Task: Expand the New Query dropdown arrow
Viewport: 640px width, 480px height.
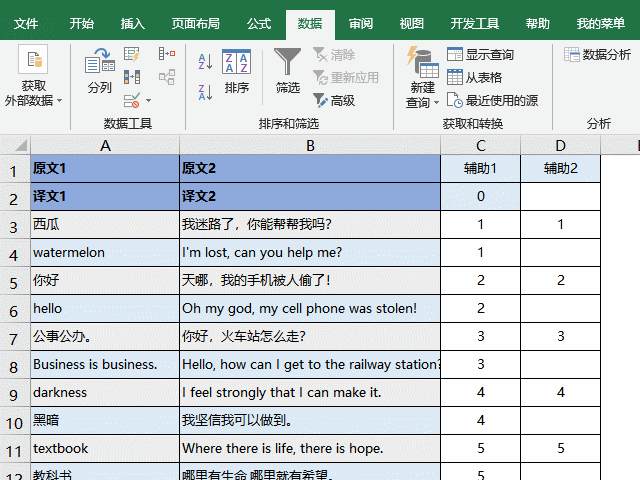Action: pyautogui.click(x=436, y=102)
